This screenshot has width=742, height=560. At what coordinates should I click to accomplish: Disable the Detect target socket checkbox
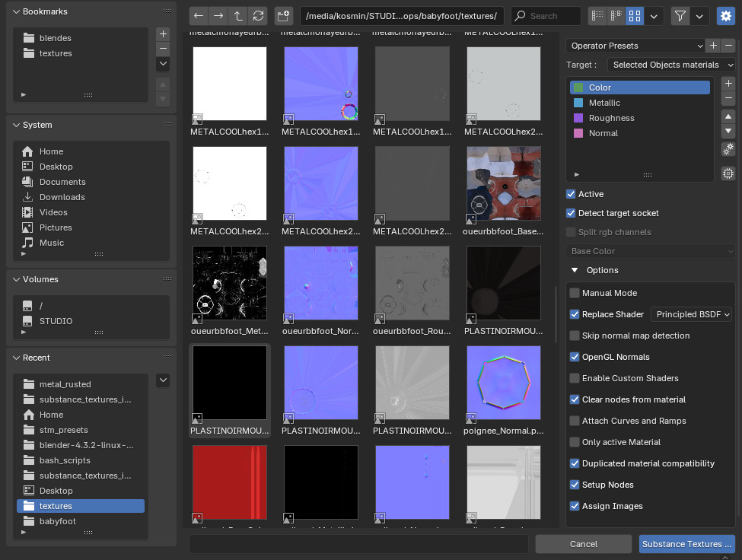[571, 213]
